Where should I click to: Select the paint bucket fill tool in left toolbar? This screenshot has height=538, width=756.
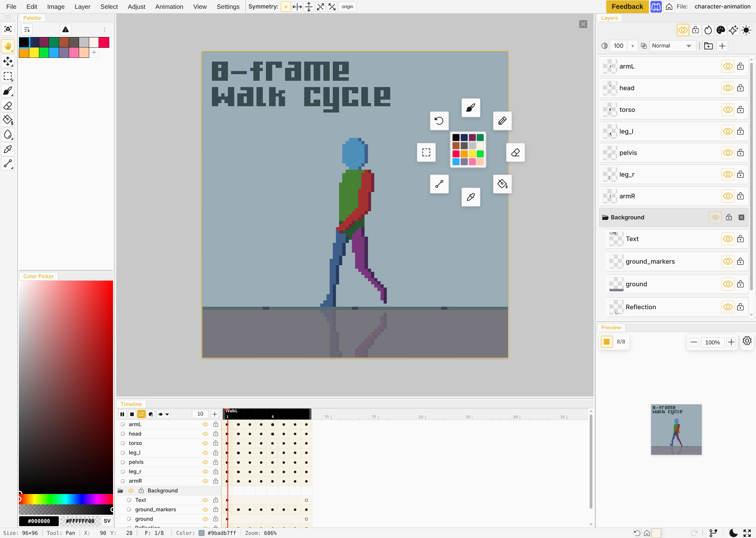pyautogui.click(x=8, y=120)
